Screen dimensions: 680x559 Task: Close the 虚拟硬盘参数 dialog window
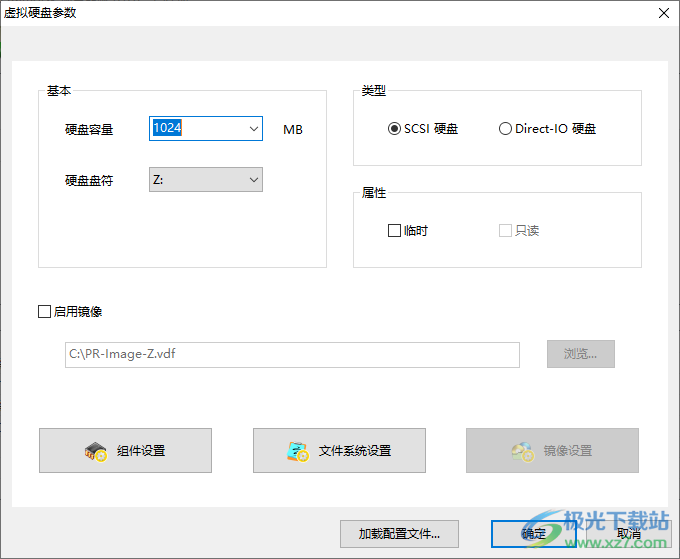664,13
